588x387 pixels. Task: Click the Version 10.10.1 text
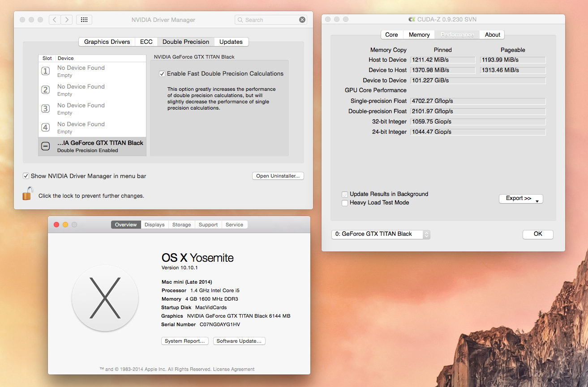pyautogui.click(x=180, y=268)
